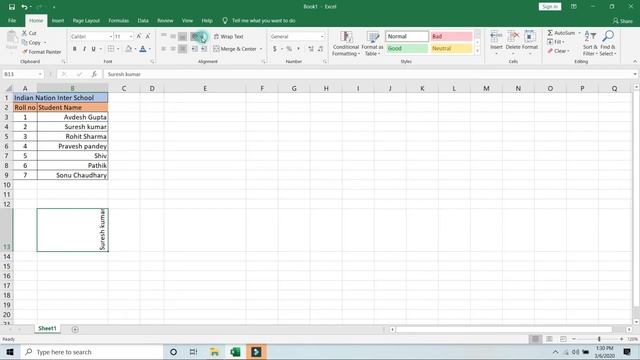This screenshot has width=640, height=360.
Task: Toggle Align Right in the Alignment group
Action: [x=182, y=49]
